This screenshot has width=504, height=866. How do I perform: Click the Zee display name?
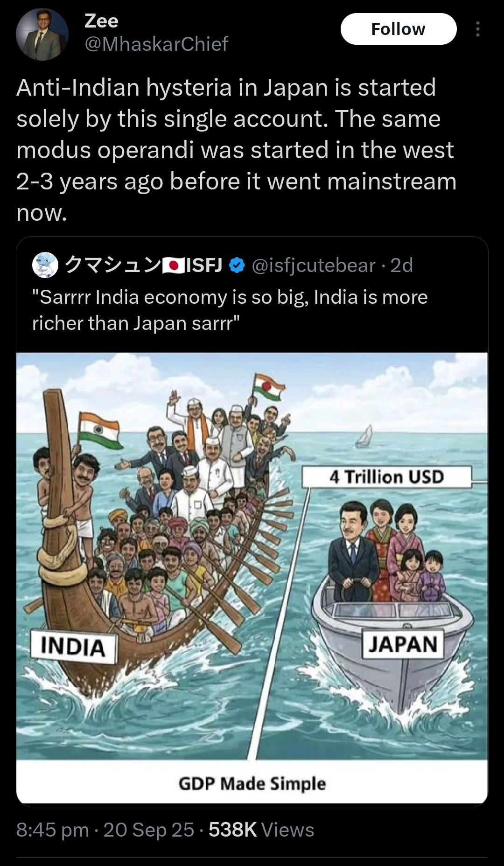click(101, 21)
